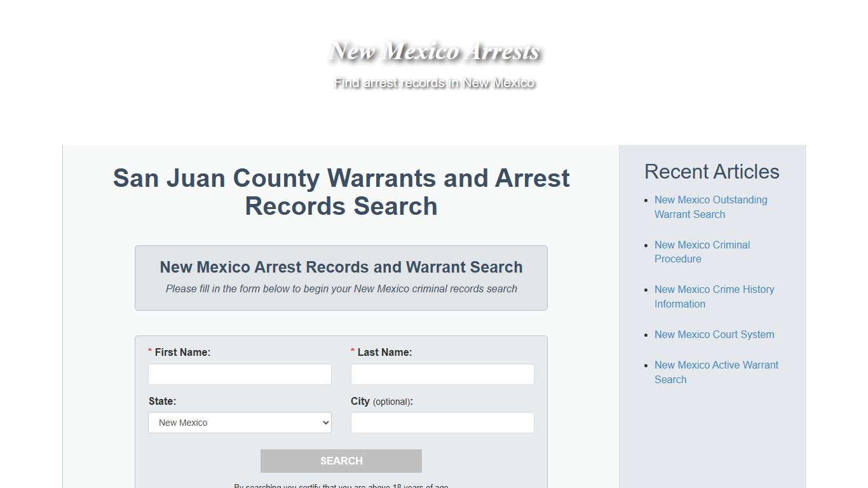Screen dimensions: 868x488
Task: Click the optional City input field
Action: tap(442, 423)
